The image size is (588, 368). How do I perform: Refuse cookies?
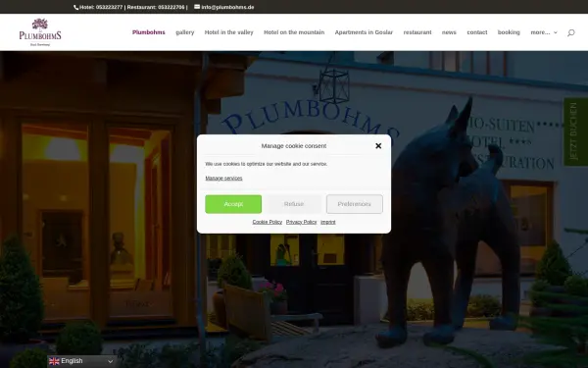pyautogui.click(x=294, y=204)
